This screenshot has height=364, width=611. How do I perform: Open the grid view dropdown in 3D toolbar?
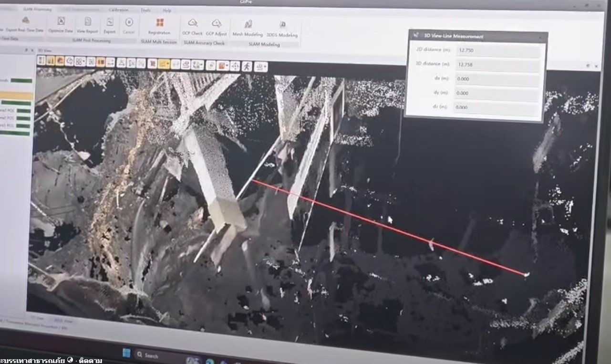point(83,61)
